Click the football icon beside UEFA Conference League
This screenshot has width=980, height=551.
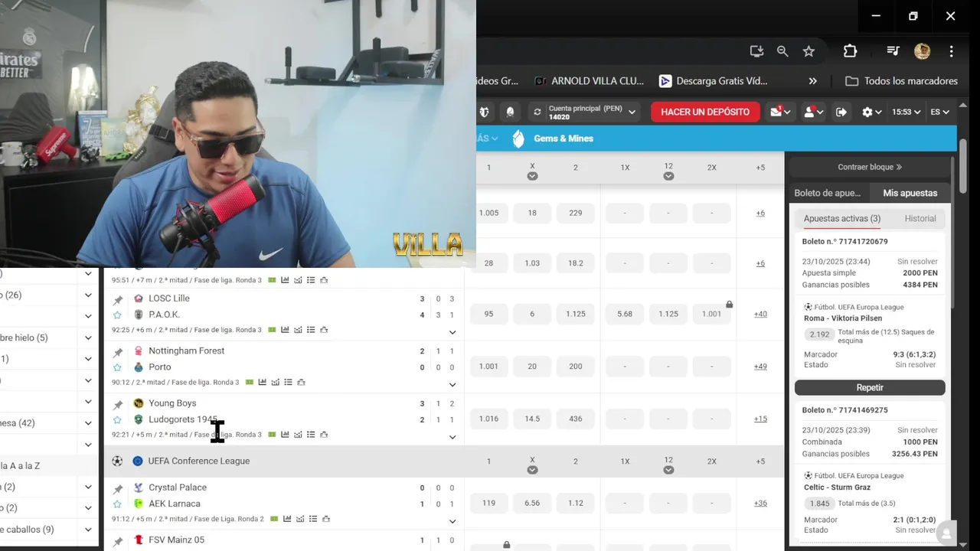click(117, 461)
